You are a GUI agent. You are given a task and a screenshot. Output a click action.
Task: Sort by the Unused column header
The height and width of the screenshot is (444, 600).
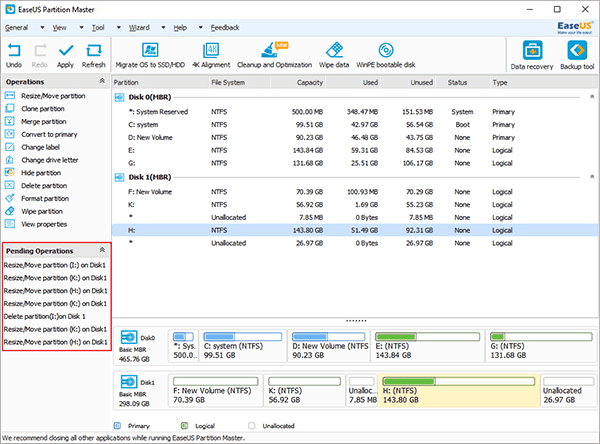point(408,82)
